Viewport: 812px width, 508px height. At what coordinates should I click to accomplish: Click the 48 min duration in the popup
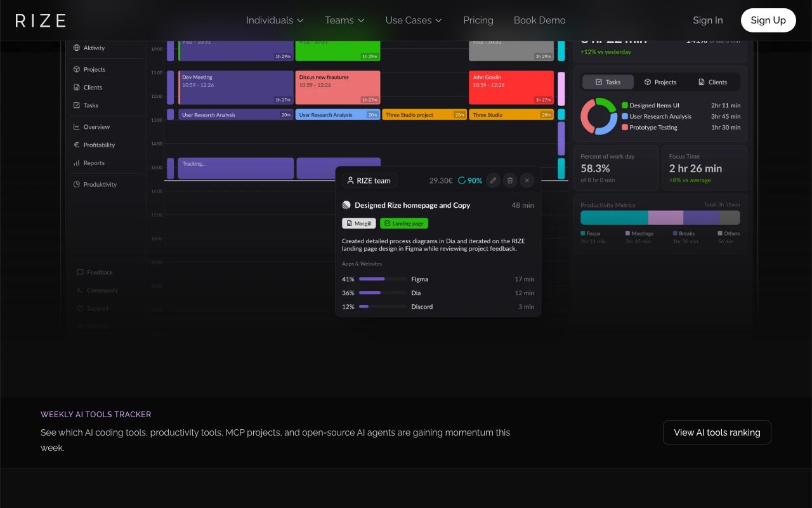(x=523, y=205)
